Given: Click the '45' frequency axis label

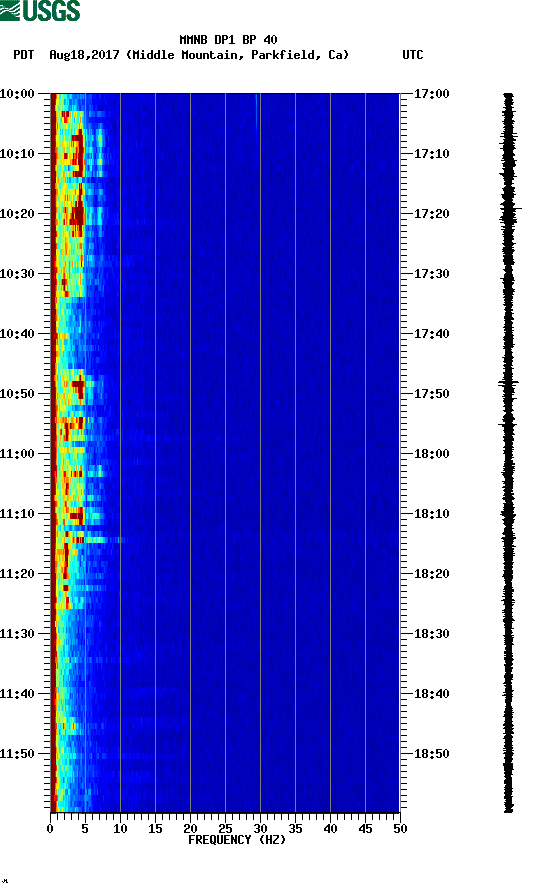Looking at the screenshot, I should point(365,828).
